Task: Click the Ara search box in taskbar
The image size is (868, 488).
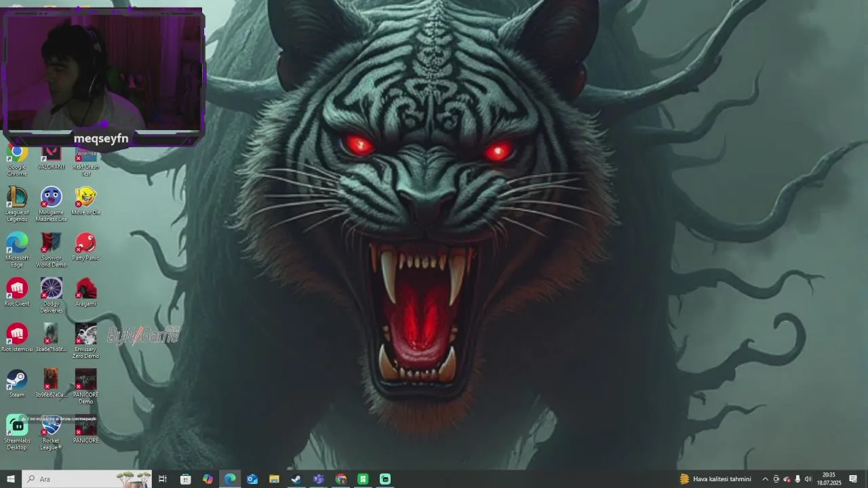Action: (x=87, y=479)
